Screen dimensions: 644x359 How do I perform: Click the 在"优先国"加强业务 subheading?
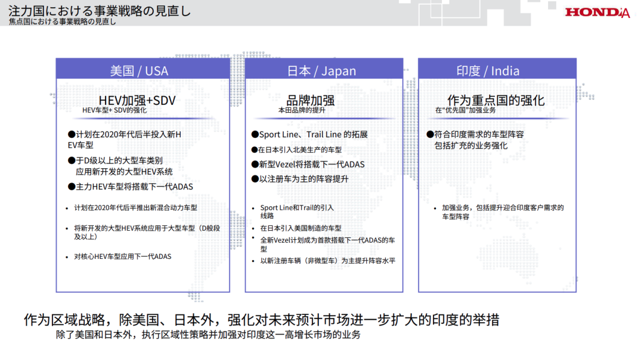tap(465, 110)
